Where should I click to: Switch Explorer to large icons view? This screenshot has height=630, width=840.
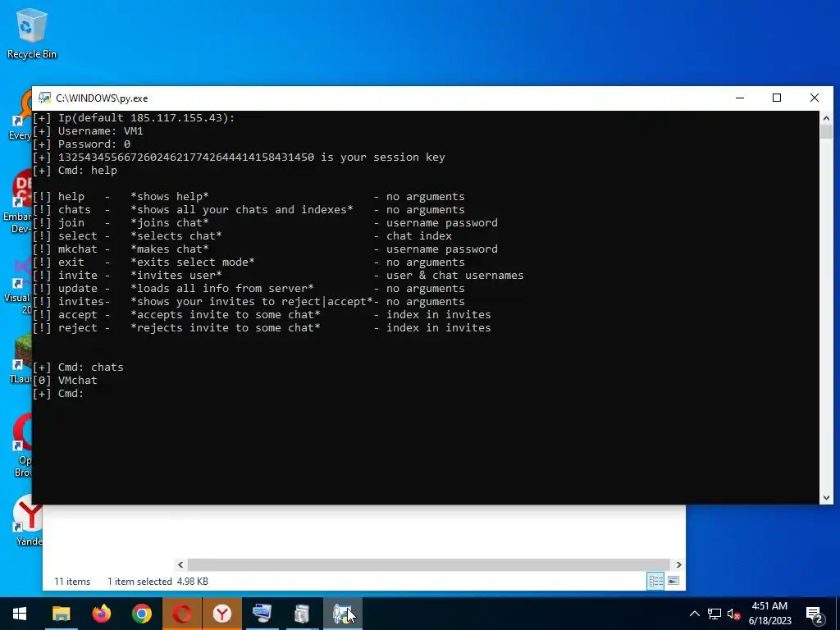(673, 582)
